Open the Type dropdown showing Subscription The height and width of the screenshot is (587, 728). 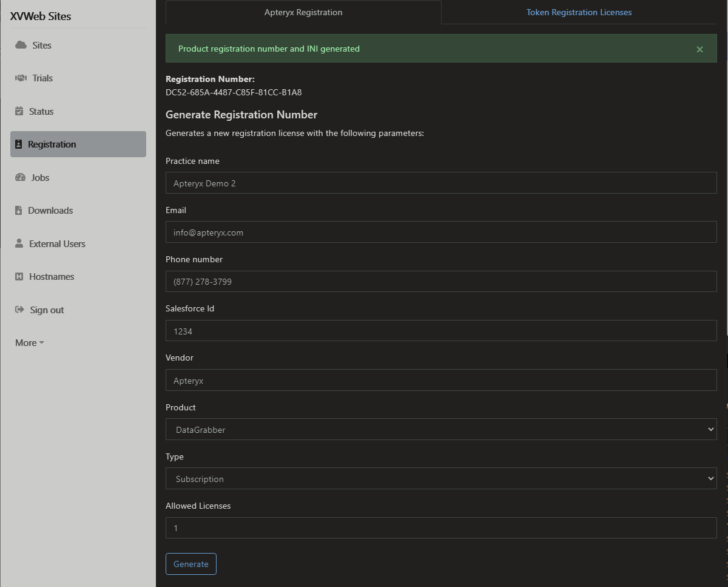tap(441, 478)
